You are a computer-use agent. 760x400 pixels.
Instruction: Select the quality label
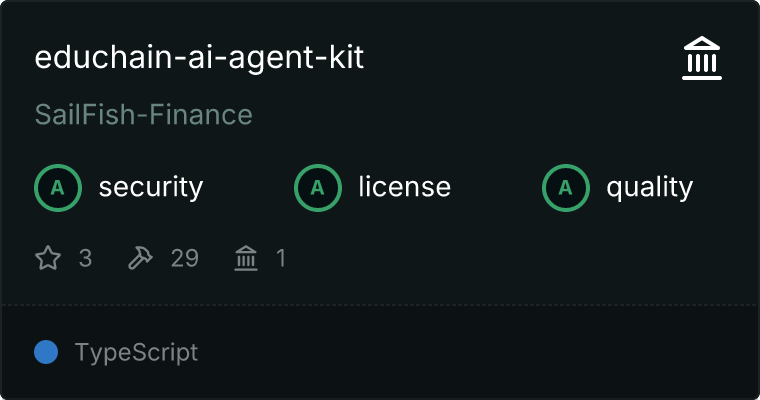(x=649, y=187)
